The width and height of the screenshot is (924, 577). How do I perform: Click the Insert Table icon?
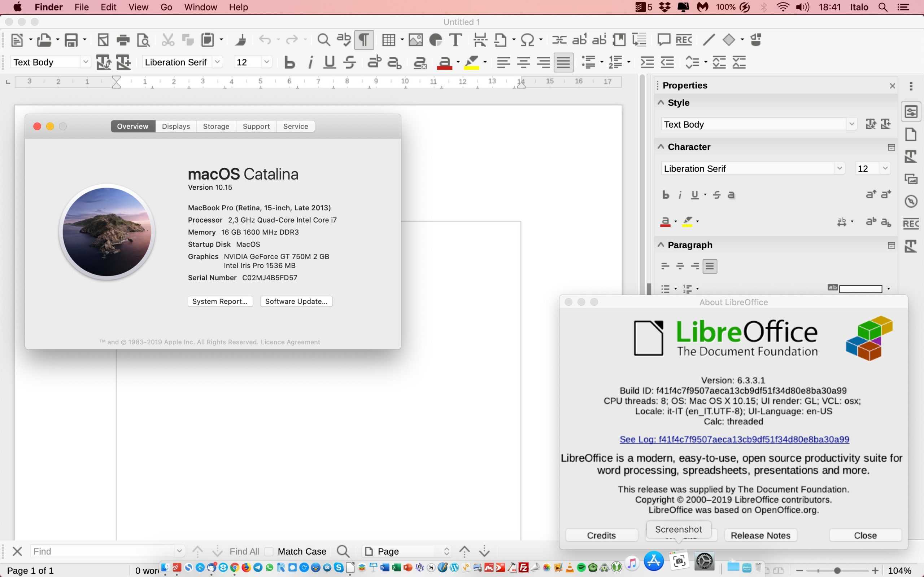click(x=389, y=40)
